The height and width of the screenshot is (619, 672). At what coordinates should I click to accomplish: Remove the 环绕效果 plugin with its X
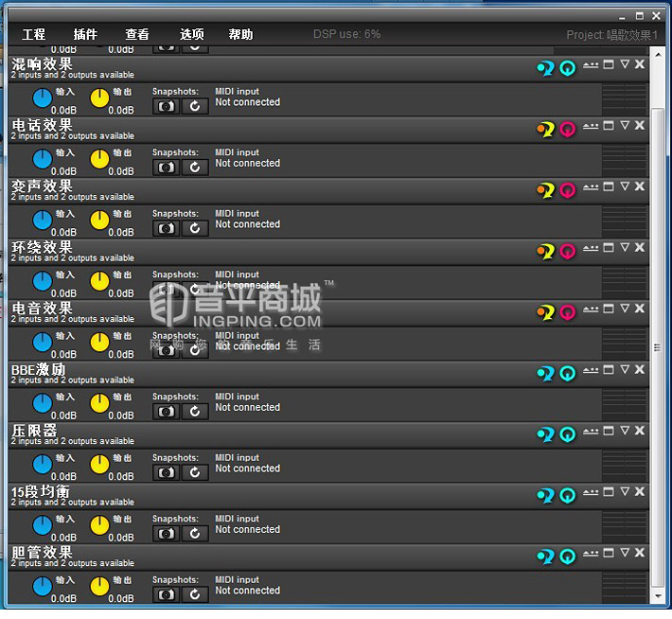pyautogui.click(x=640, y=247)
